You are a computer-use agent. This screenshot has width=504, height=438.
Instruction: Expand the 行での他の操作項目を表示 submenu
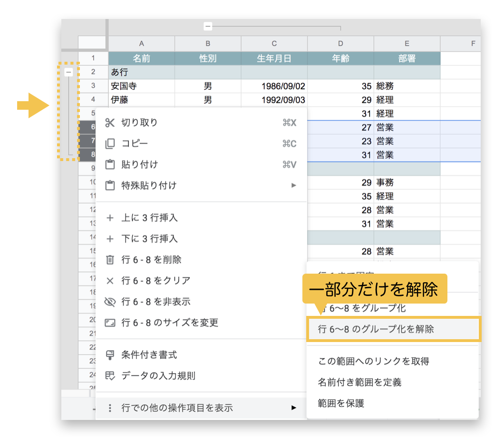click(x=293, y=408)
